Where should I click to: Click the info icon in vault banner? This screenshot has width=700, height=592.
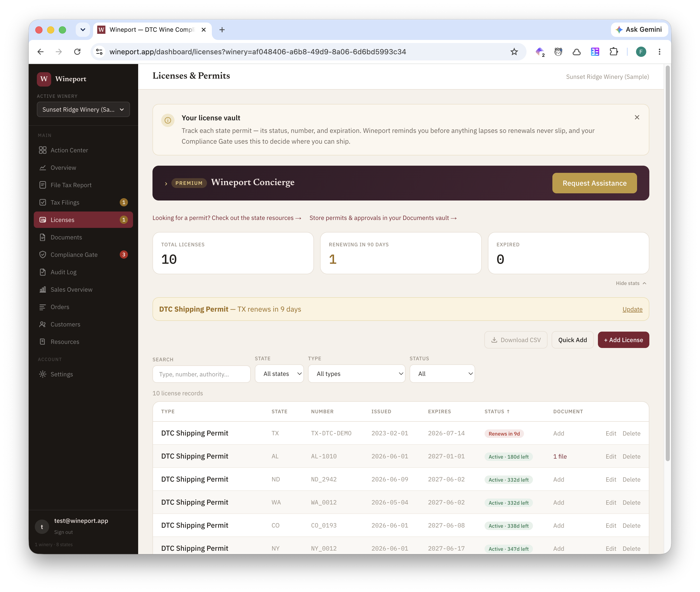(x=168, y=120)
